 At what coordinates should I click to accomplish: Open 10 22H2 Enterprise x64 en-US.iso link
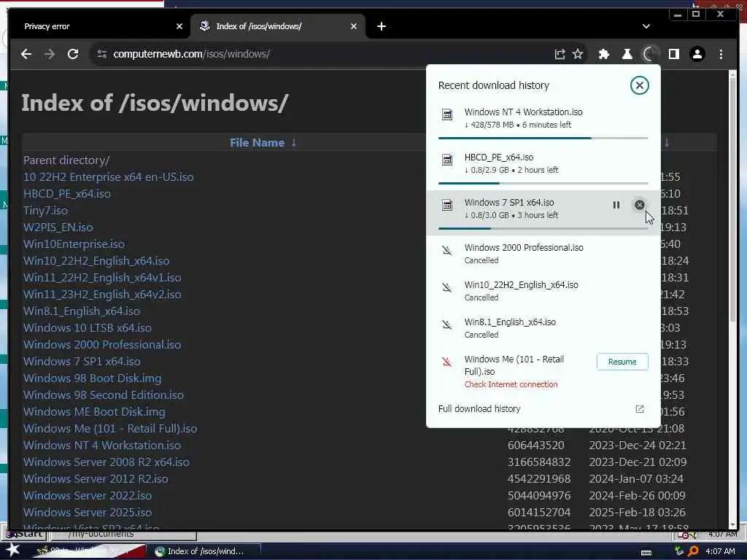point(109,177)
